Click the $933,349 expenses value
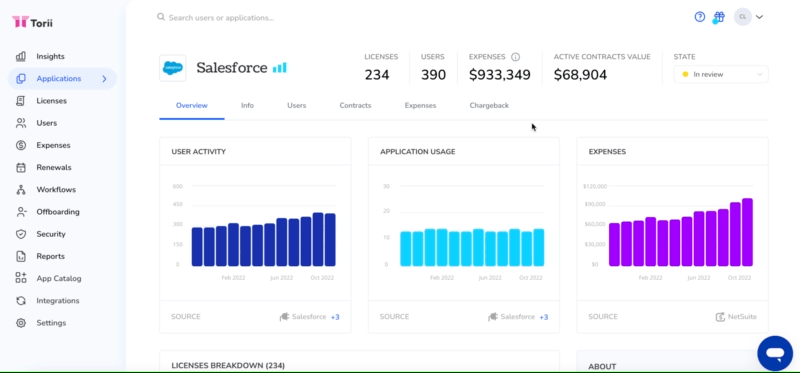800x373 pixels. tap(499, 75)
